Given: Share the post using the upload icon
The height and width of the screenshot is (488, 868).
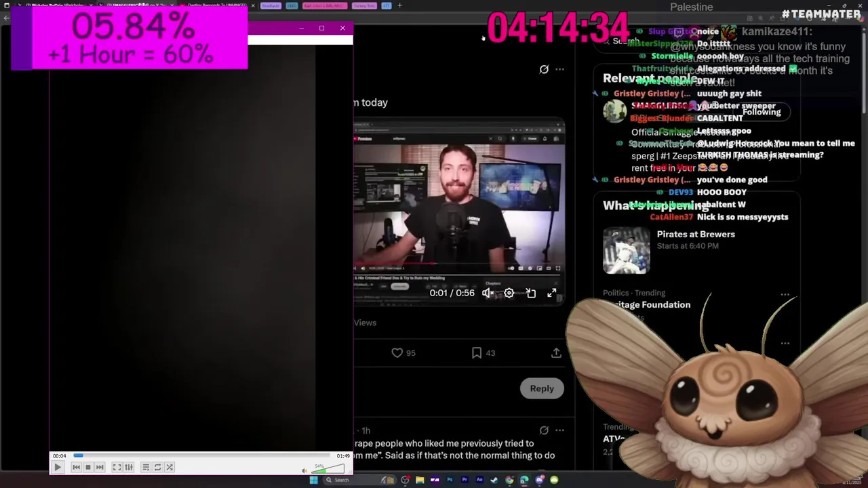Looking at the screenshot, I should (x=556, y=352).
